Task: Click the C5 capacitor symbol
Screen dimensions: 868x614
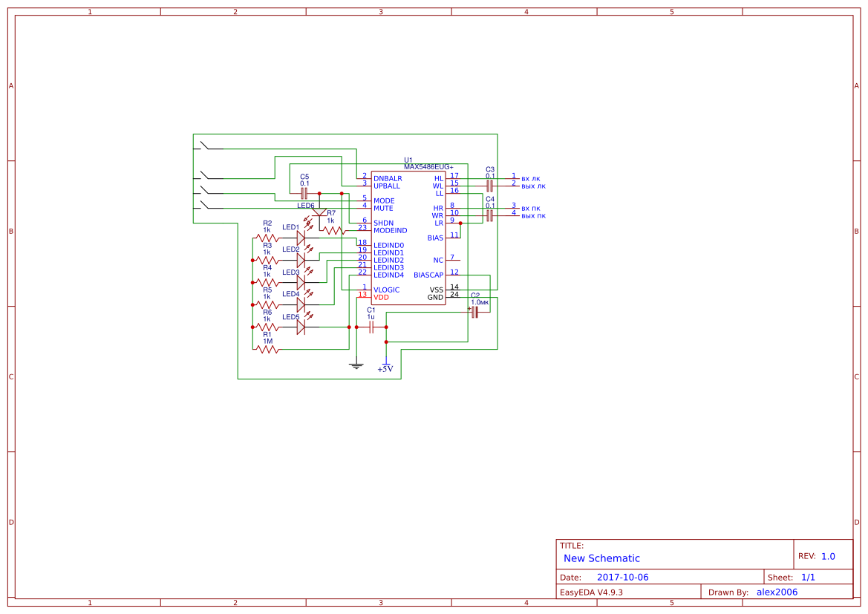Action: [304, 193]
